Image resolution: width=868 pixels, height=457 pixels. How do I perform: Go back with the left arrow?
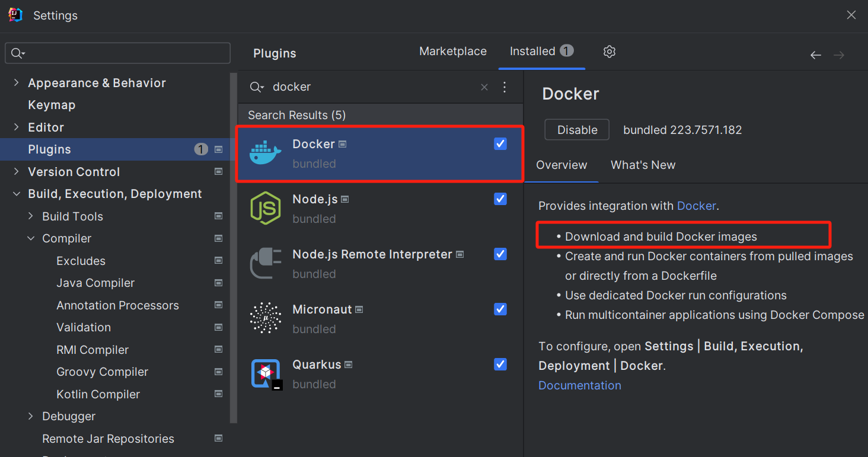pyautogui.click(x=816, y=55)
